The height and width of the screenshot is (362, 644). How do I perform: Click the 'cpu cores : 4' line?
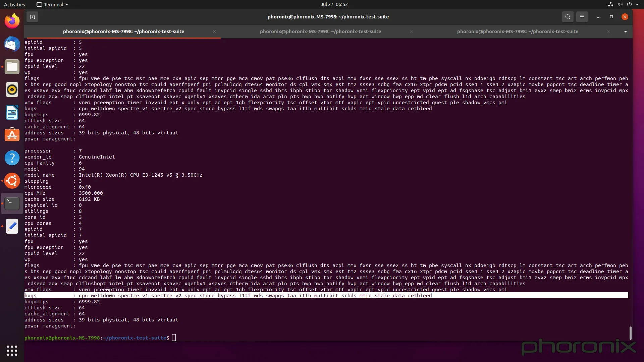53,223
